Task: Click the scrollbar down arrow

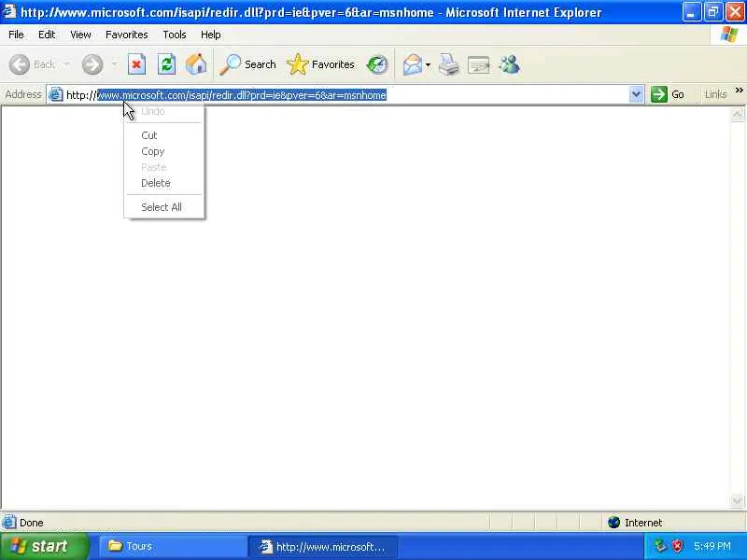Action: (737, 500)
